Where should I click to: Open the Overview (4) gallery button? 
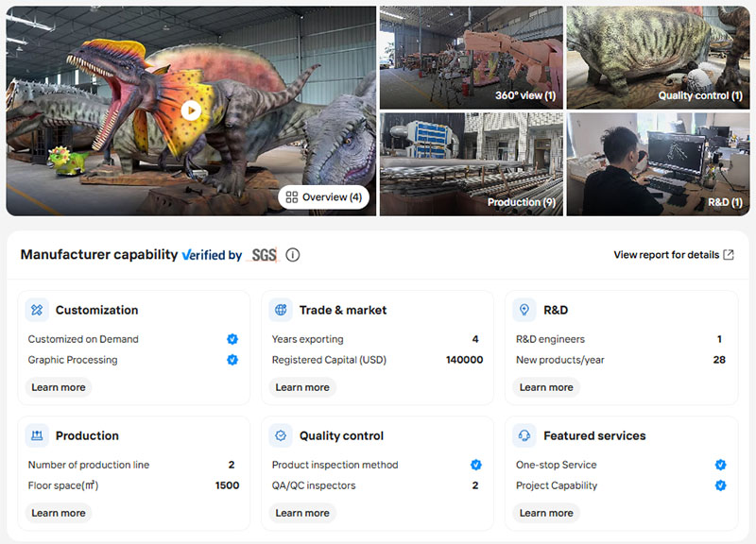click(323, 197)
